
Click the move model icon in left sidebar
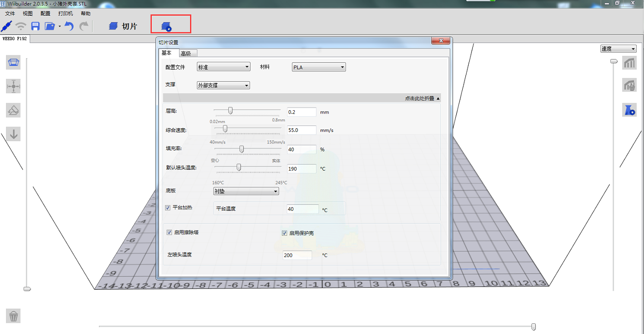(x=13, y=86)
